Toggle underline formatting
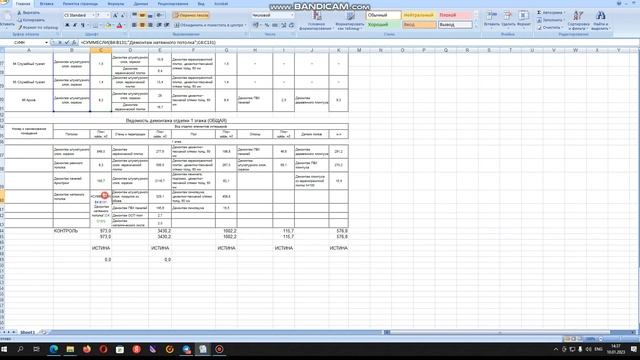640x360 pixels. click(x=82, y=25)
